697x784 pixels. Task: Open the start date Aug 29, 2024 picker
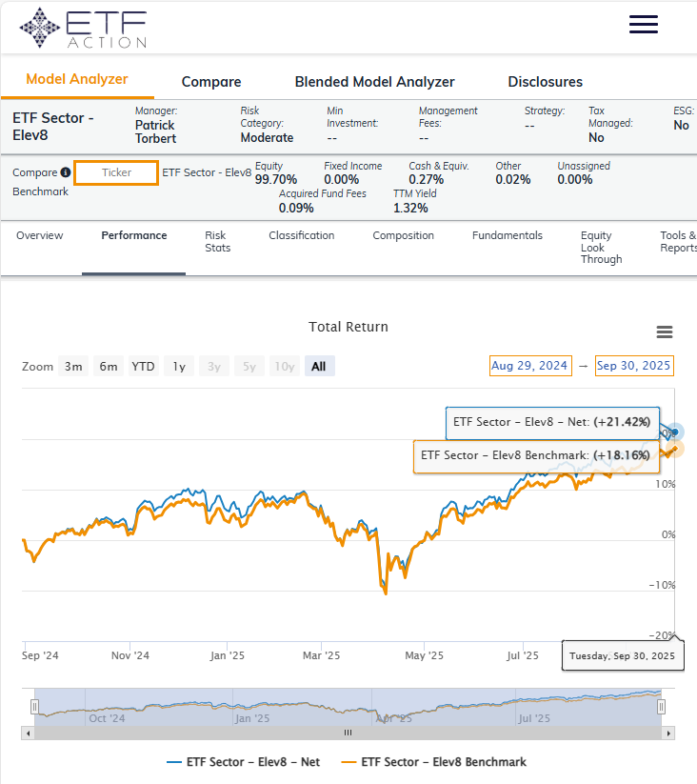pyautogui.click(x=529, y=366)
